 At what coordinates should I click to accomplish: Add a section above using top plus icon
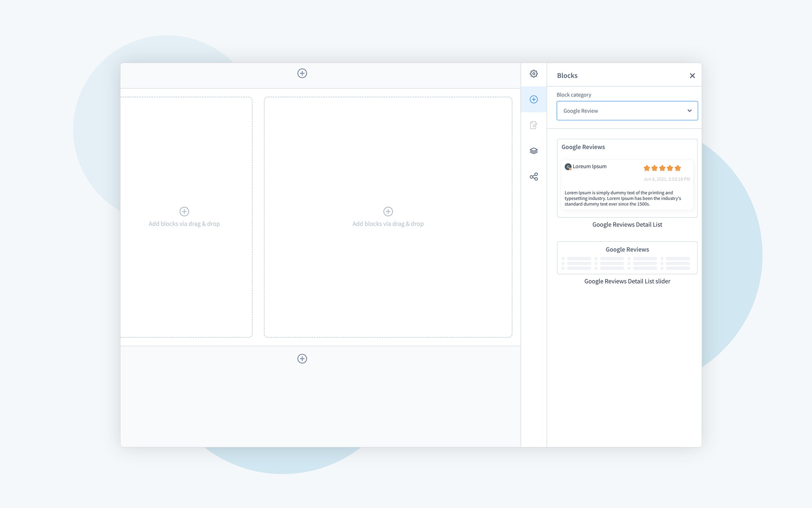click(x=302, y=73)
